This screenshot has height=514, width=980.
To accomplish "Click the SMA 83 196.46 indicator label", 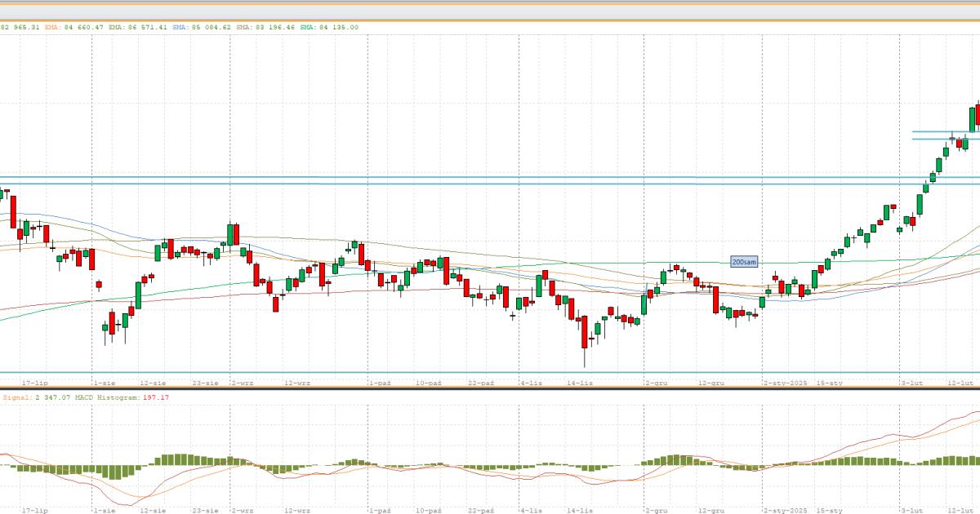I will (265, 27).
